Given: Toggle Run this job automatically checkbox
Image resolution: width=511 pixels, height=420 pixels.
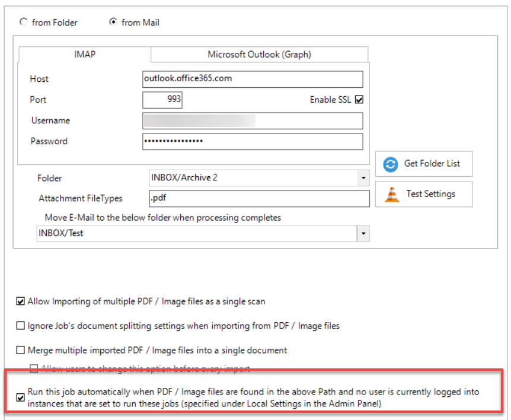Looking at the screenshot, I should (21, 397).
